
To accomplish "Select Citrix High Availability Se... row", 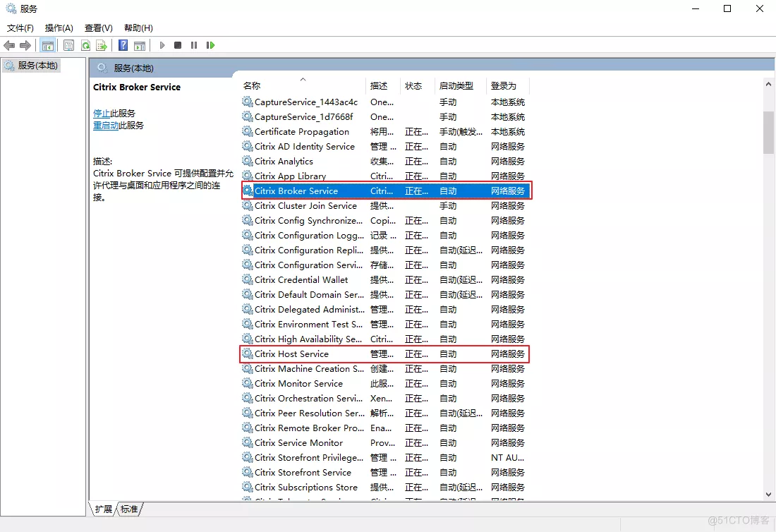I will pos(384,339).
